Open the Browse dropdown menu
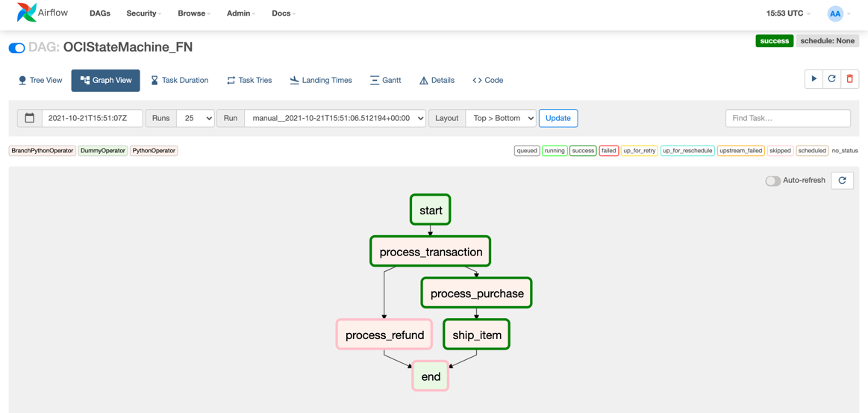Viewport: 868px width, 413px height. [194, 13]
